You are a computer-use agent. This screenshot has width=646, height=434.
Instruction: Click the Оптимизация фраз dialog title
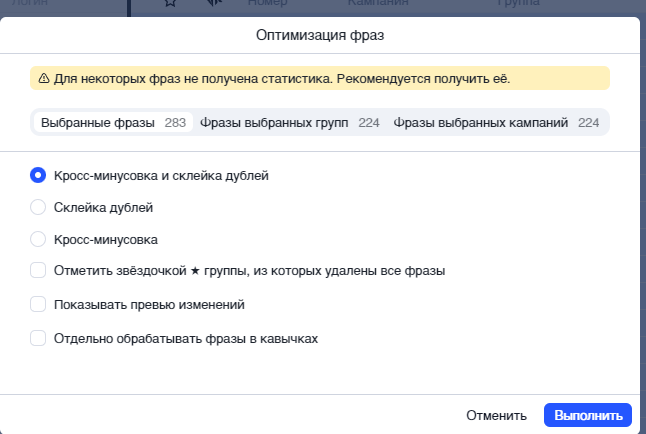(322, 35)
